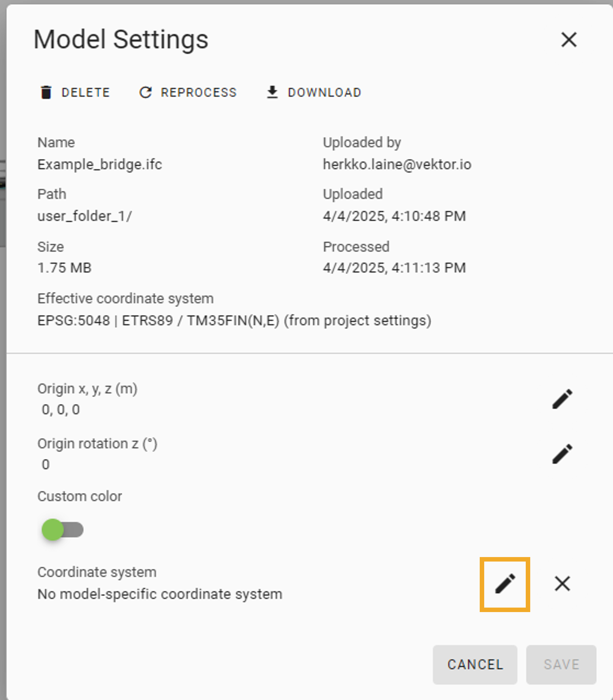613x700 pixels.
Task: Click the circular arrow reprocess icon
Action: pos(145,92)
